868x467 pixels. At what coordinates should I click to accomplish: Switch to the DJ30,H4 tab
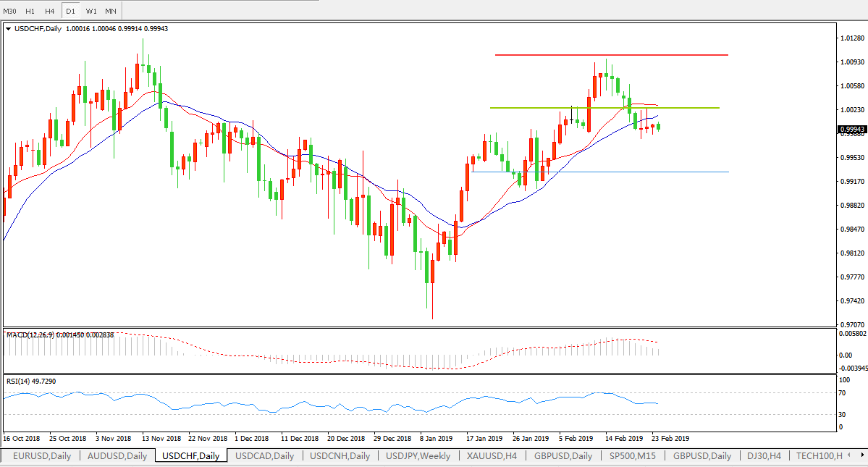point(764,456)
